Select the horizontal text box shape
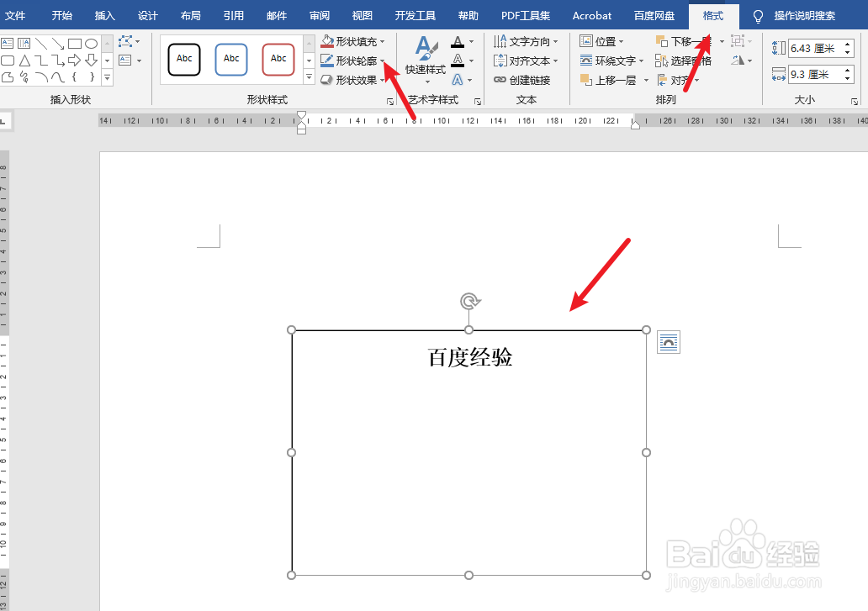The image size is (868, 611). 8,43
